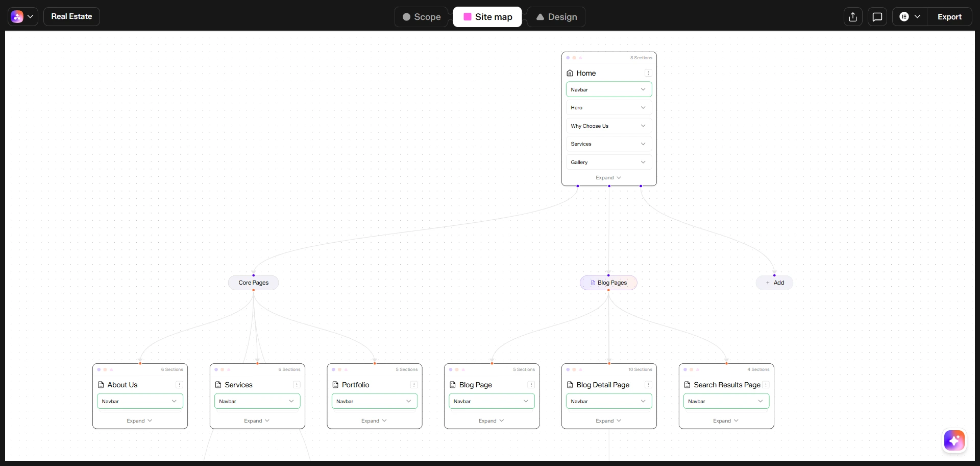Click the home icon on the Home card
Screen dimensions: 980x466
tap(569, 73)
